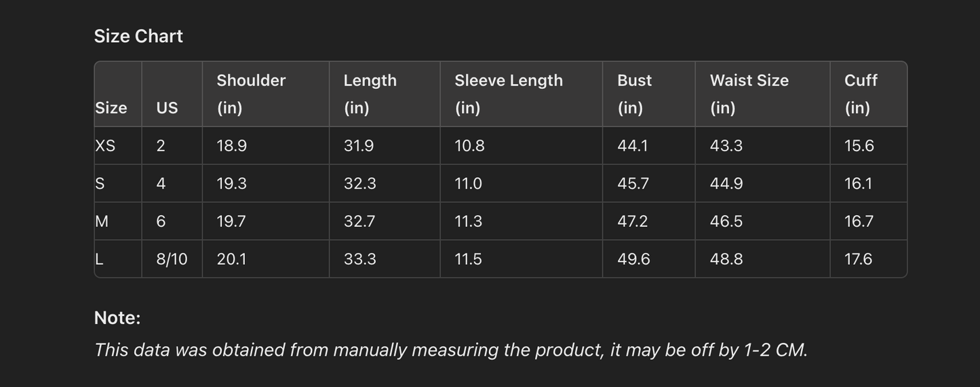This screenshot has height=387, width=980.
Task: Select the L waist value 48.8
Action: tap(726, 259)
